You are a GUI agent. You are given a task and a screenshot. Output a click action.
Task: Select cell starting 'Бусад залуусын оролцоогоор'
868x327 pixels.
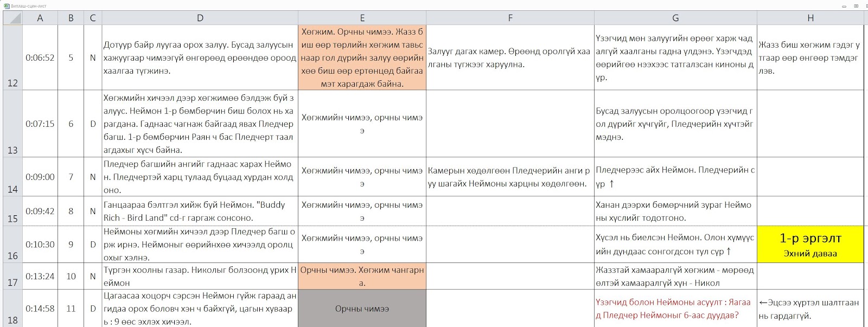click(x=675, y=124)
